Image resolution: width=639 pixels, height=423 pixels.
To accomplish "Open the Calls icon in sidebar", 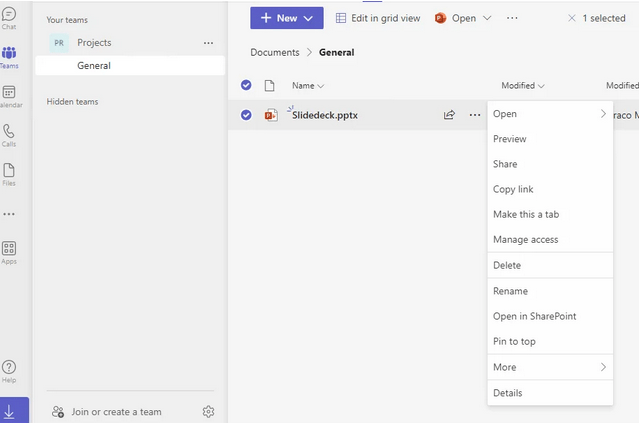I will (9, 134).
